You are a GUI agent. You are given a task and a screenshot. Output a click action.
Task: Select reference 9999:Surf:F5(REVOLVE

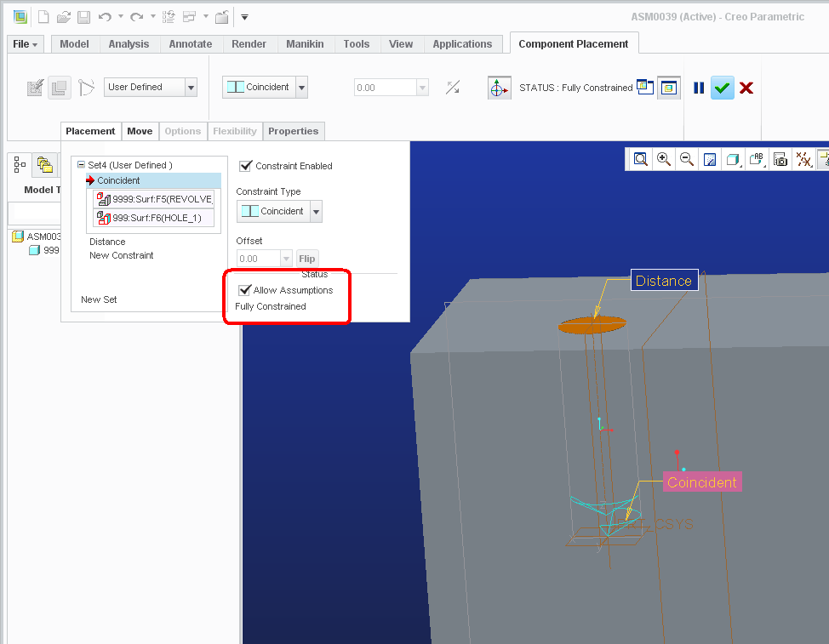154,199
